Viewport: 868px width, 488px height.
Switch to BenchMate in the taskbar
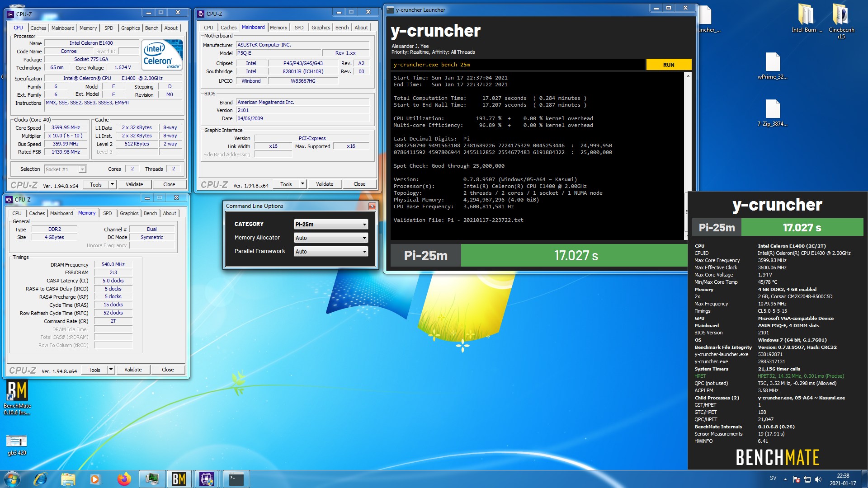pos(179,479)
